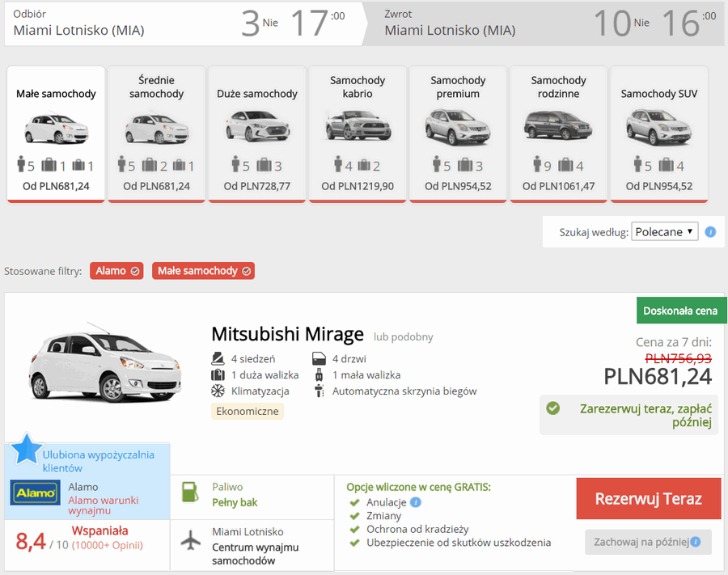The height and width of the screenshot is (575, 728).
Task: Click the blue star favorite rental badge
Action: (x=26, y=449)
